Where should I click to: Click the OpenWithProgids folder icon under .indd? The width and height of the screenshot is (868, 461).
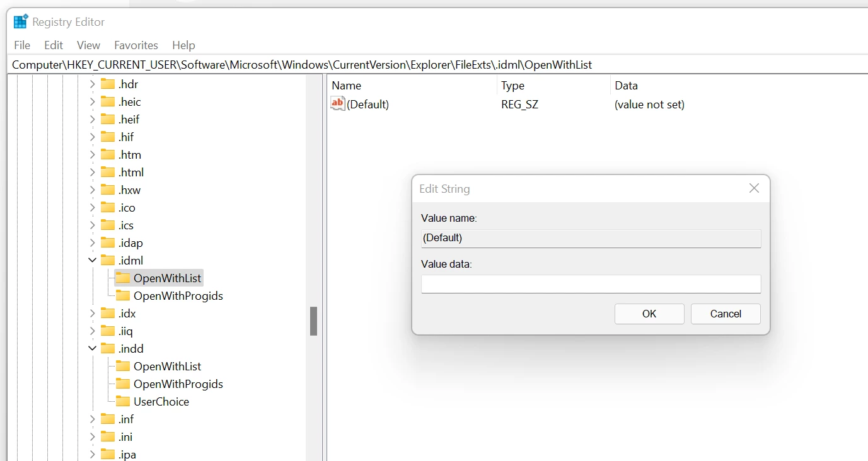(123, 384)
